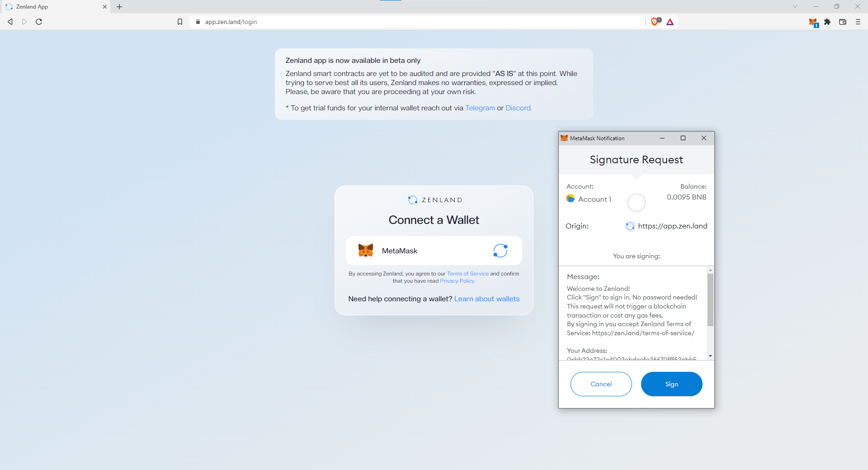Cancel the MetaMask signature request
This screenshot has height=470, width=868.
pyautogui.click(x=601, y=384)
